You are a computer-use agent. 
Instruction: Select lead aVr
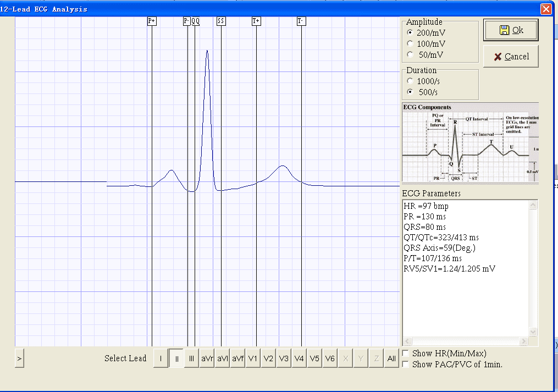click(x=207, y=358)
